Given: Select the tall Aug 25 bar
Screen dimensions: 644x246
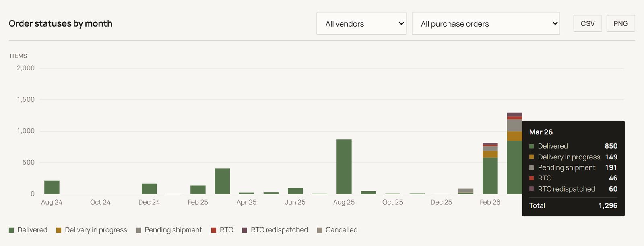Looking at the screenshot, I should point(344,167).
